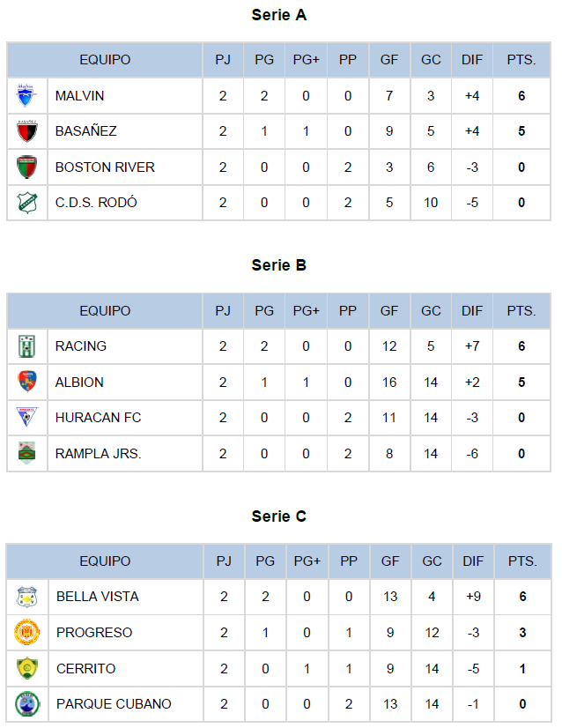
Task: Click the EQUIPO header in Serie B
Action: 105,311
